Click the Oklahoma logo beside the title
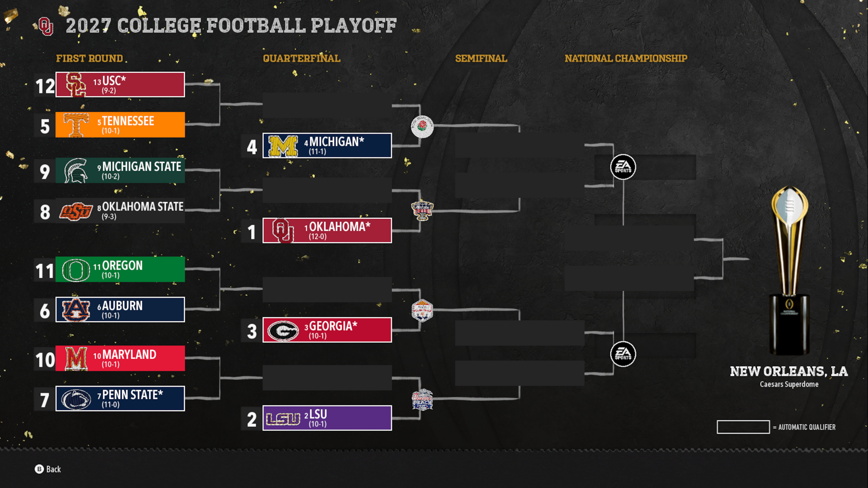868x488 pixels. [x=46, y=26]
